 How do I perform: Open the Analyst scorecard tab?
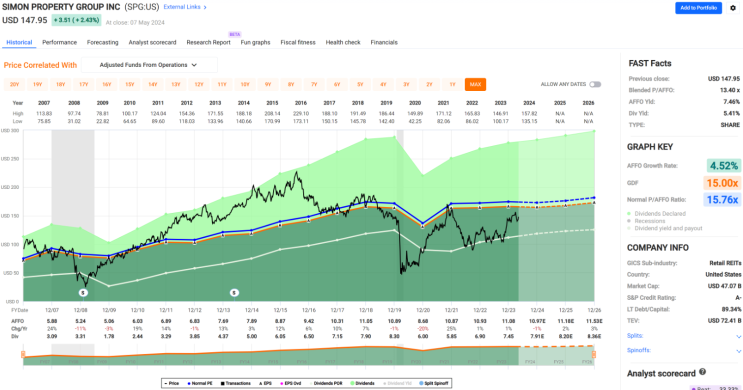click(152, 42)
